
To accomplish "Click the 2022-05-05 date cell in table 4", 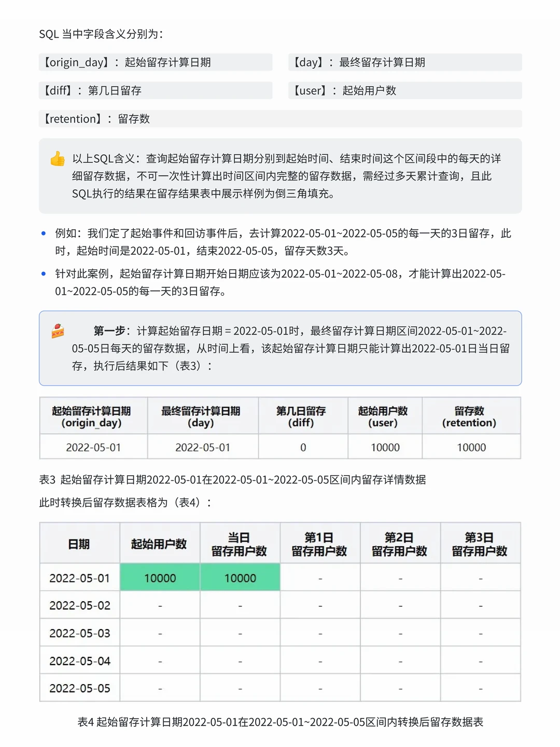I will tap(79, 688).
